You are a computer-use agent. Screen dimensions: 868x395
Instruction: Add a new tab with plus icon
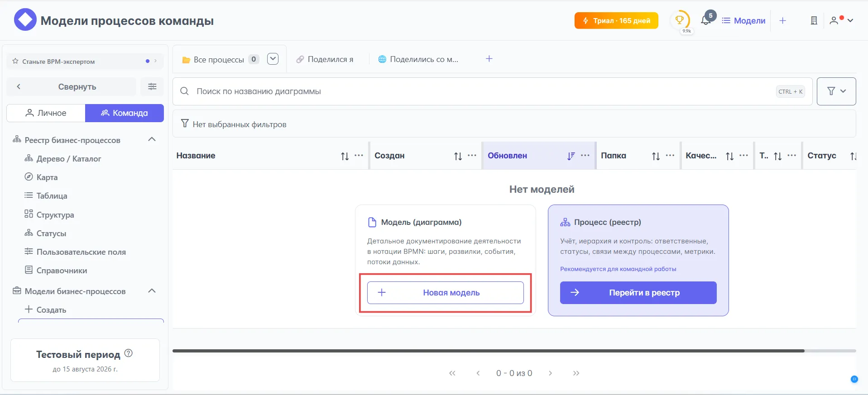pos(489,59)
